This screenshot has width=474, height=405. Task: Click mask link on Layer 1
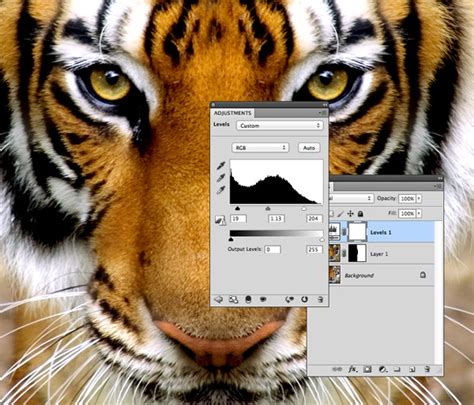tap(344, 254)
